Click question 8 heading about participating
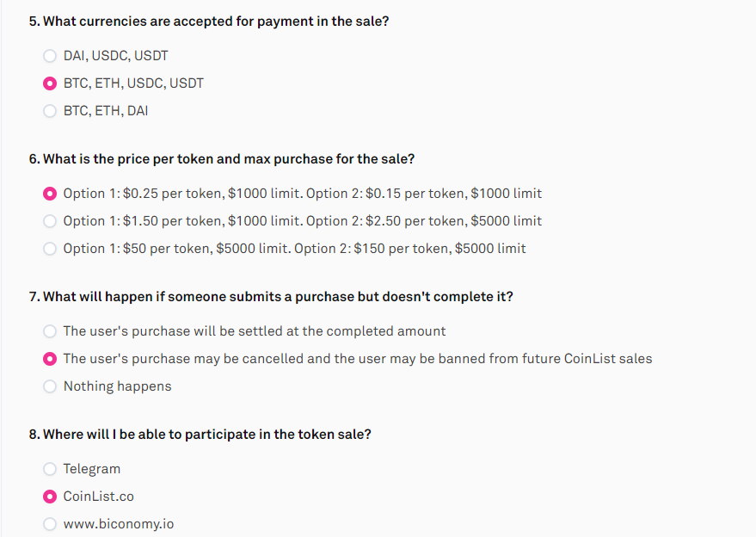The image size is (756, 537). (200, 435)
